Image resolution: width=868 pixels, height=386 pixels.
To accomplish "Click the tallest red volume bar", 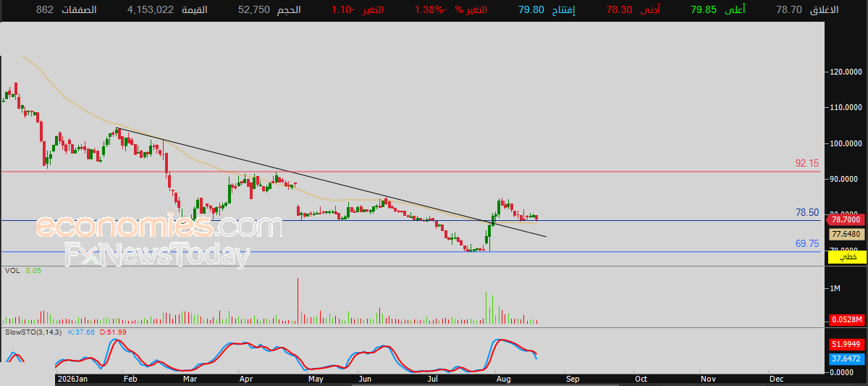I will pyautogui.click(x=298, y=301).
